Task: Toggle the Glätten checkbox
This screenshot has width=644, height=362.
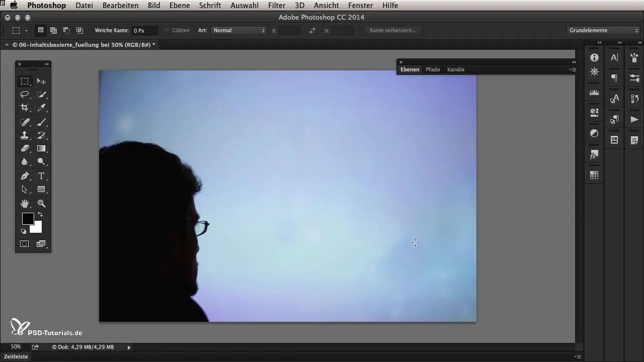Action: pos(166,31)
